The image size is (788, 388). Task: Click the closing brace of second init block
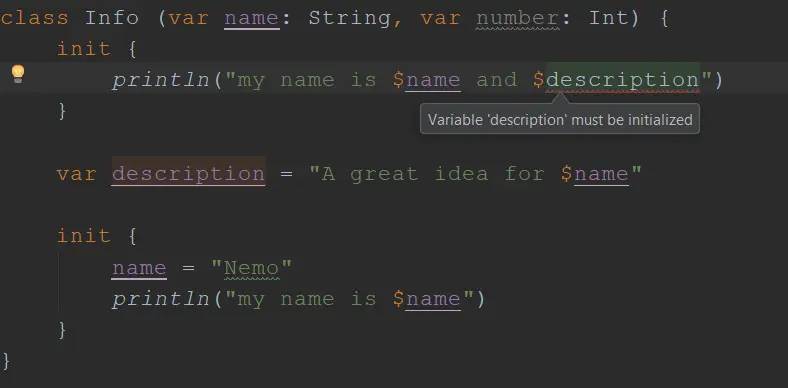(x=62, y=330)
